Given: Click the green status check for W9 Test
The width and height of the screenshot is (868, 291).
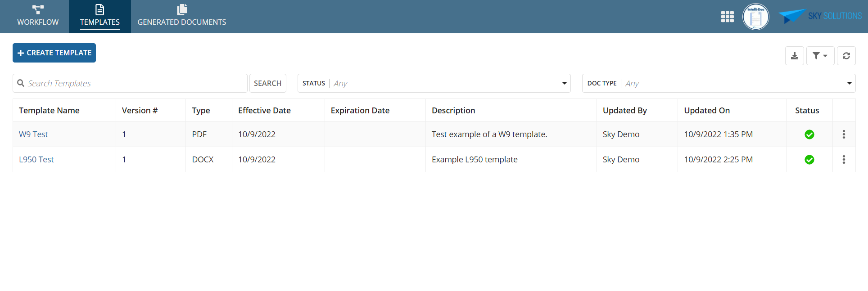Looking at the screenshot, I should point(809,134).
